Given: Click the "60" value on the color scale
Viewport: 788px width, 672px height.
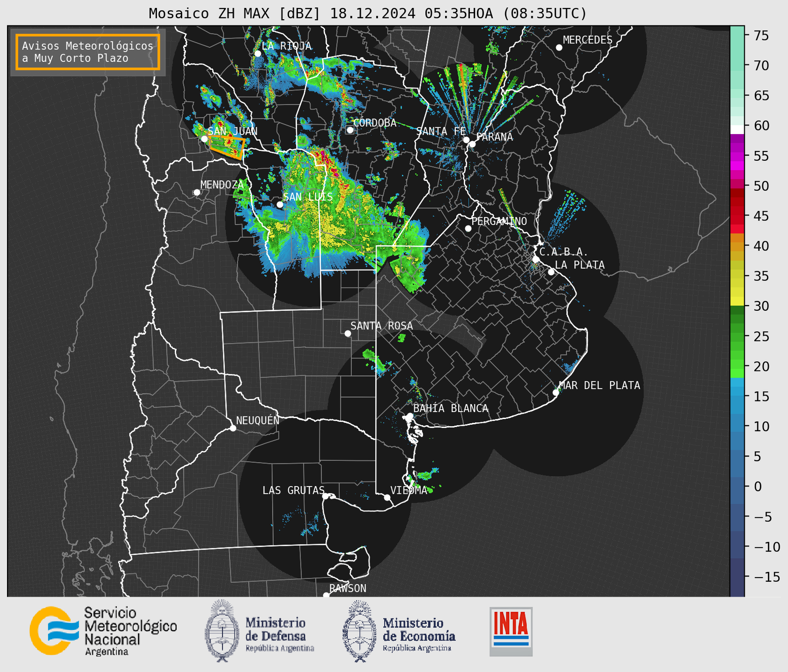Looking at the screenshot, I should (760, 126).
